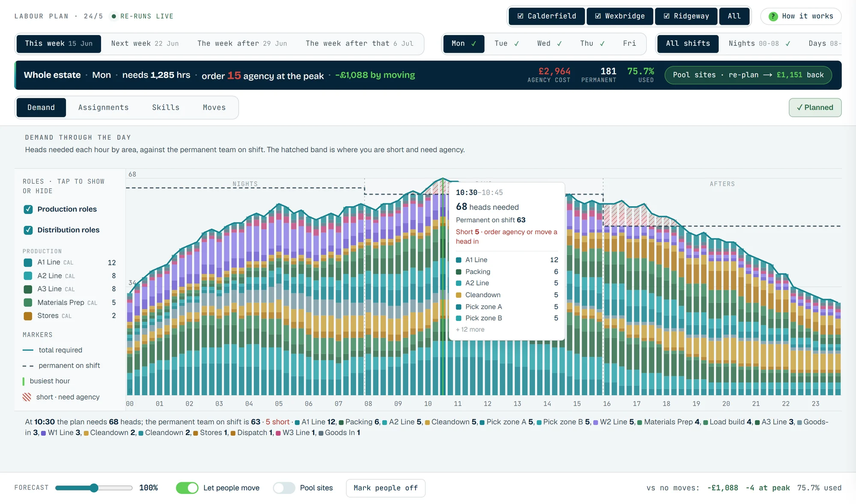Click the Stores brown legend swatch
Screen dimensions: 856x504
point(28,316)
